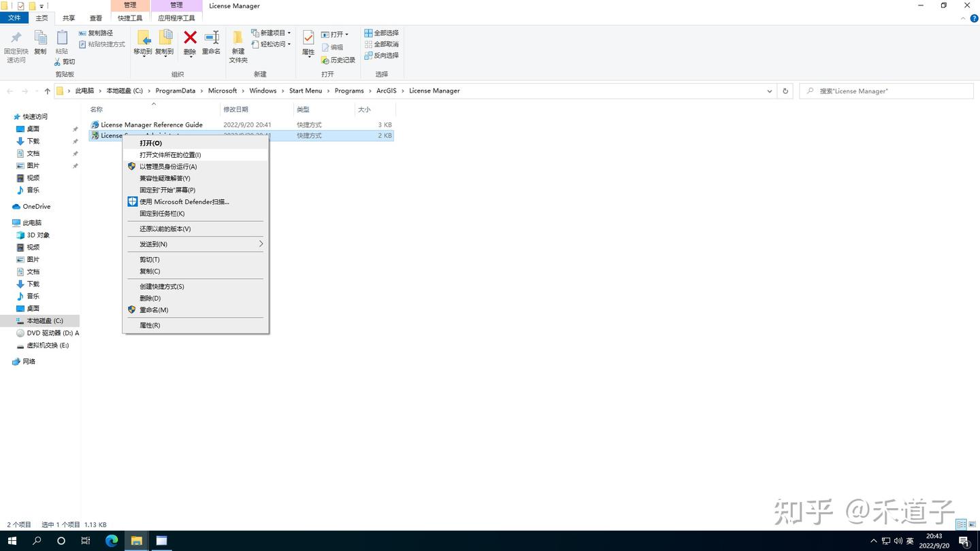Expand the address bar history dropdown
Viewport: 980px width, 551px height.
[769, 90]
